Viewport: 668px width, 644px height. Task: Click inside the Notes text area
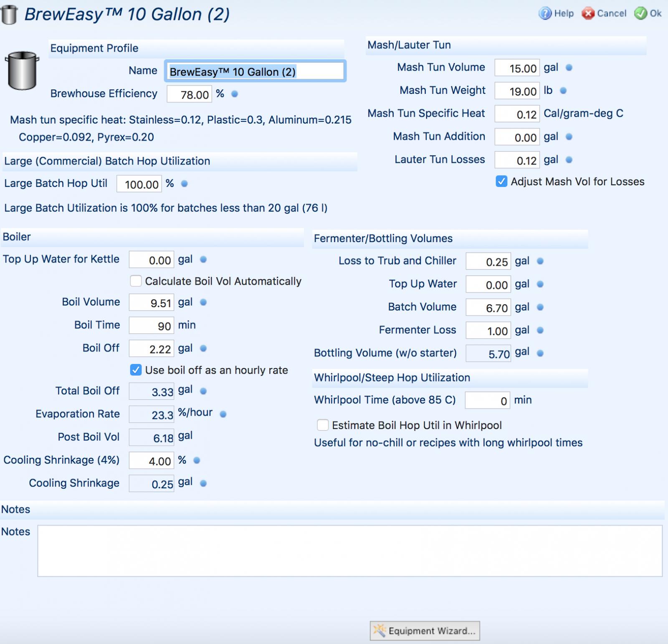coord(350,551)
